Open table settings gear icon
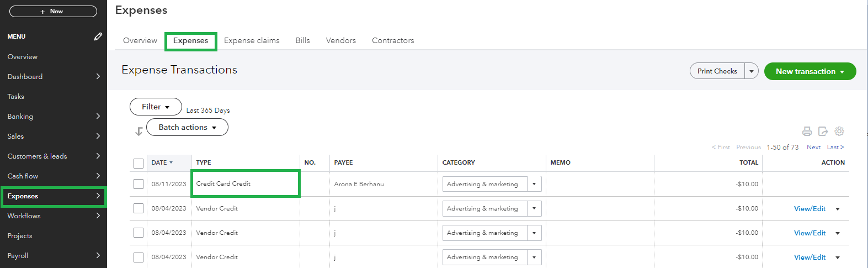868x268 pixels. tap(839, 131)
